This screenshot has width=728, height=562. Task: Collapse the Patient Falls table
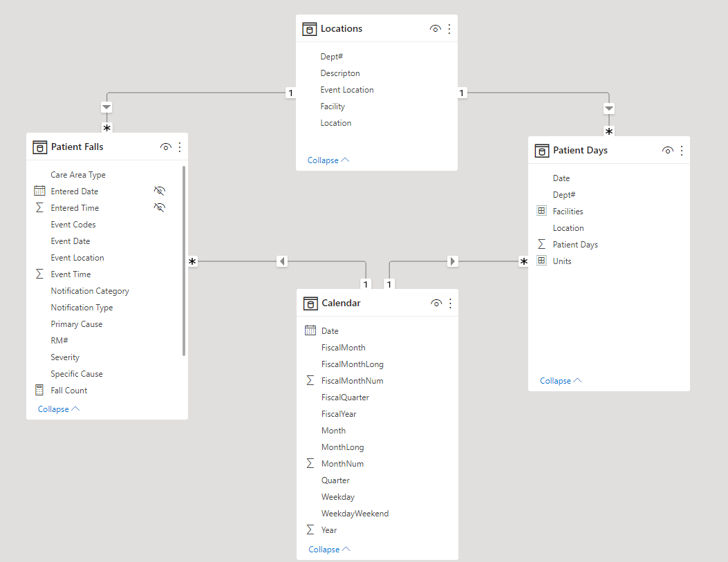pos(59,409)
